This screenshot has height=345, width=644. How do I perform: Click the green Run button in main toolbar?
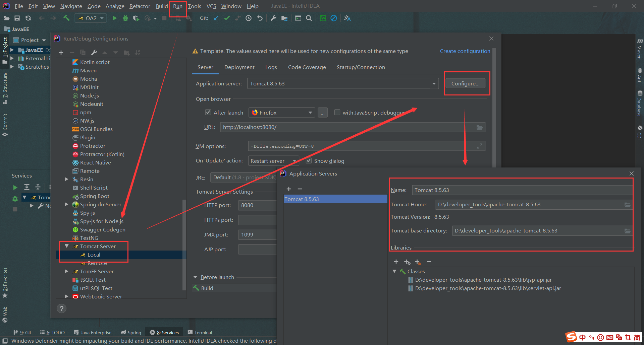coord(114,18)
